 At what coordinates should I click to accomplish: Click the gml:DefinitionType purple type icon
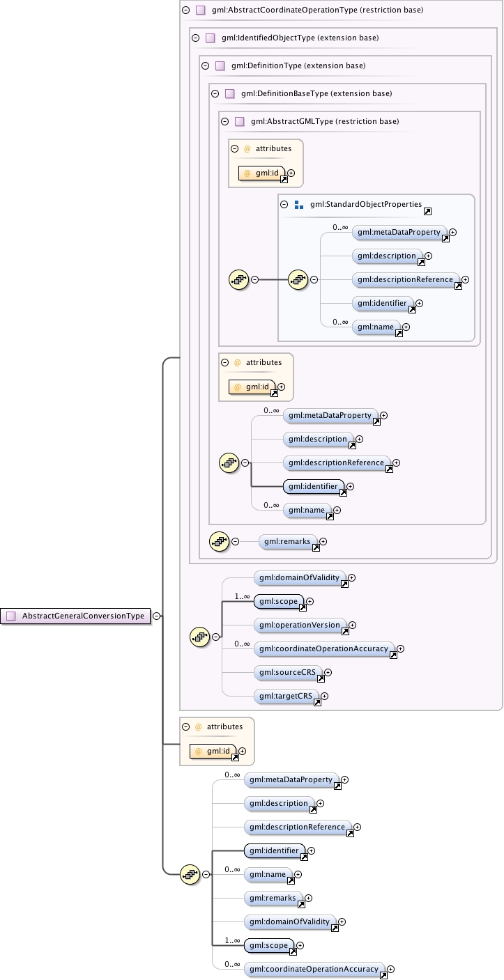(220, 65)
